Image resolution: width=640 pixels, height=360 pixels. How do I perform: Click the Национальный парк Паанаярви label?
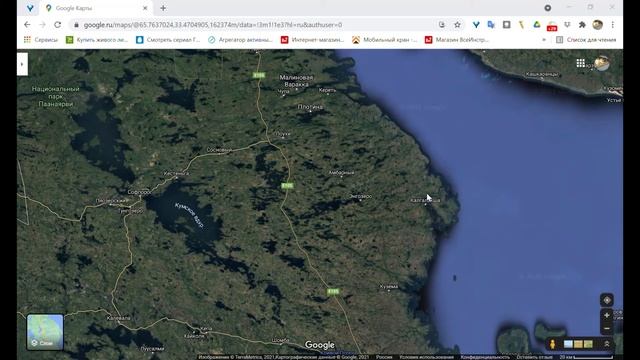tap(56, 96)
